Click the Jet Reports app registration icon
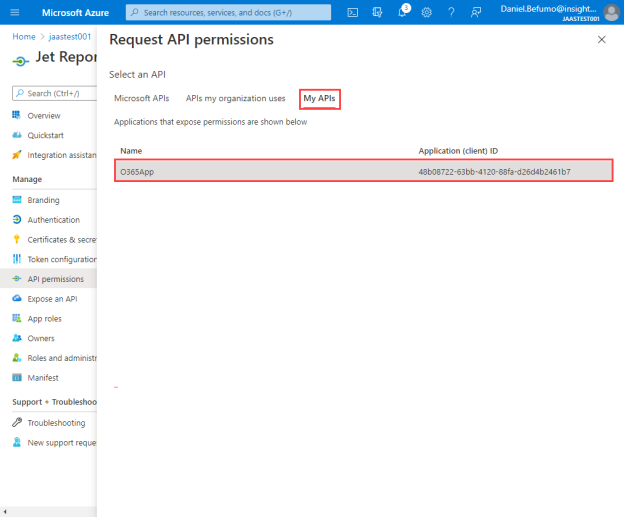 click(x=20, y=61)
